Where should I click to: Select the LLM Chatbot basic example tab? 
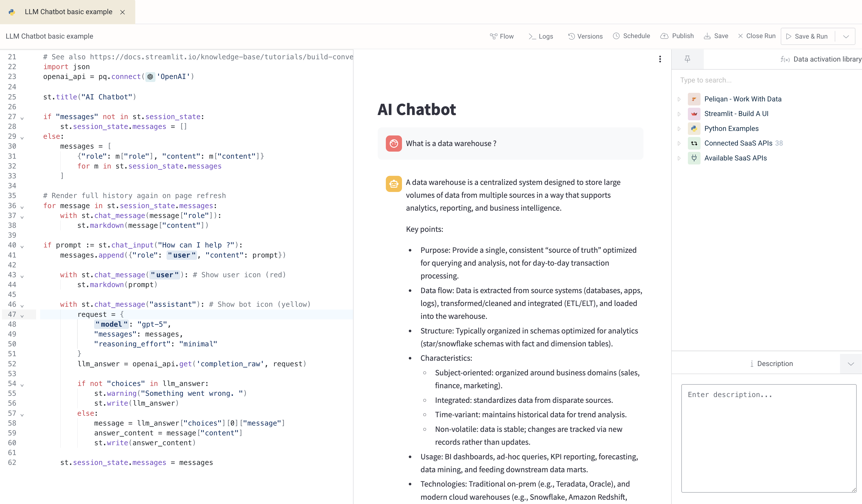pyautogui.click(x=68, y=12)
